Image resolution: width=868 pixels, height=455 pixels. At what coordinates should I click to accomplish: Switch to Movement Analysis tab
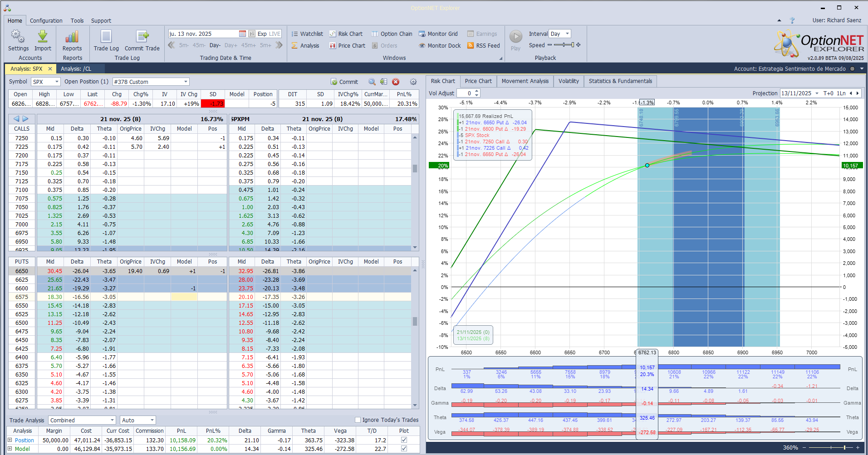(x=525, y=81)
